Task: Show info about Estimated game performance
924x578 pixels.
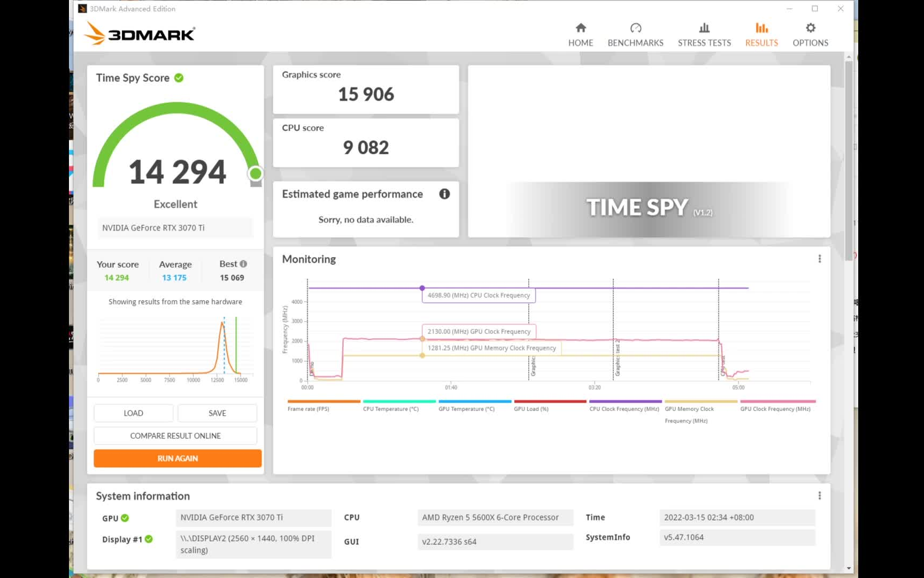Action: [444, 194]
